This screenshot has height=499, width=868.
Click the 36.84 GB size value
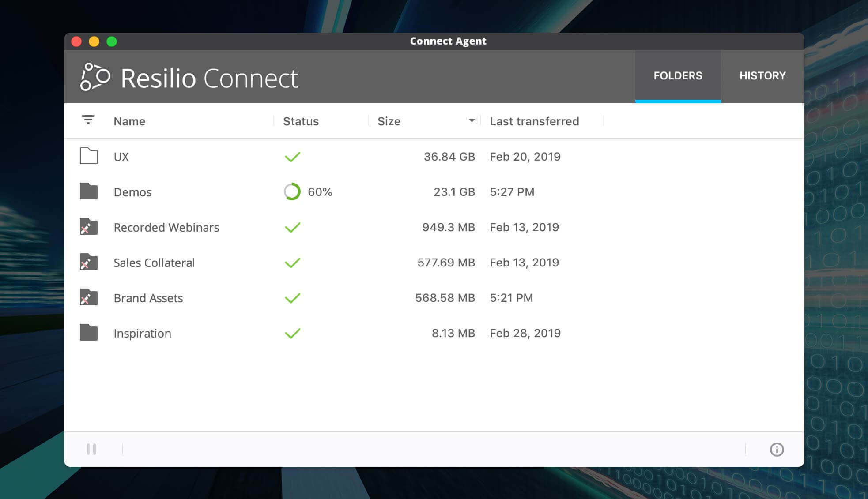(449, 157)
